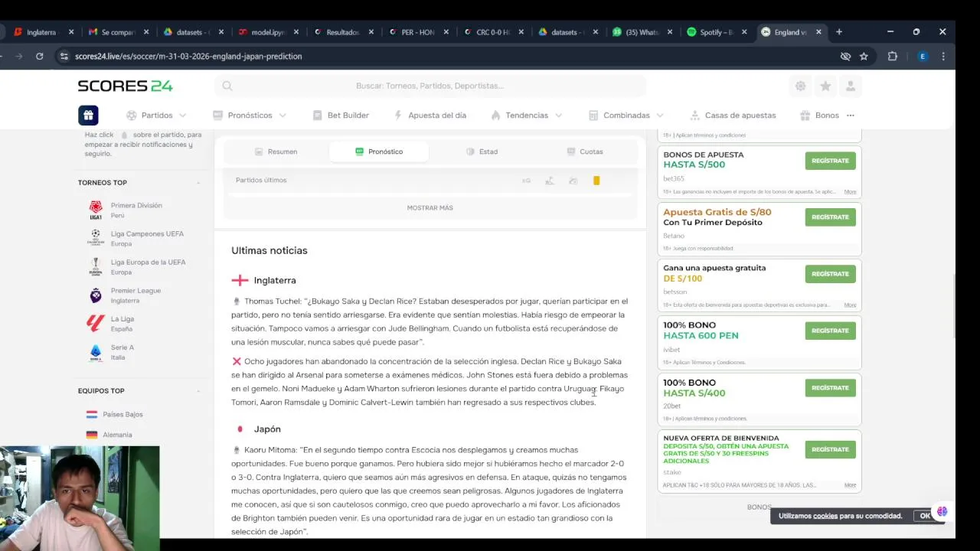The image size is (980, 551).
Task: Select the xG stat icon
Action: point(526,181)
